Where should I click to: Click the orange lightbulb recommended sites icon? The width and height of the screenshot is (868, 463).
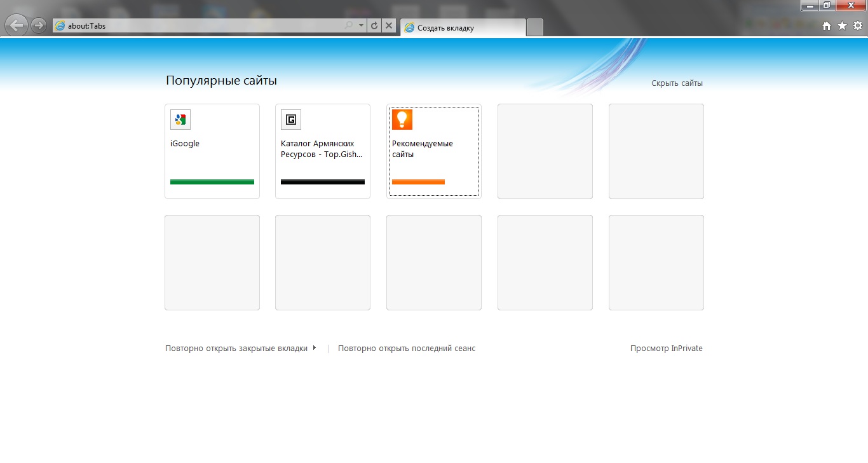tap(402, 120)
